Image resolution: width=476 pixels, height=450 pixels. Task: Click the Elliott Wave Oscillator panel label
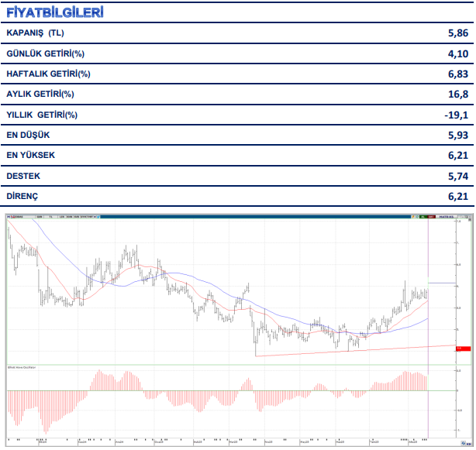(x=23, y=368)
